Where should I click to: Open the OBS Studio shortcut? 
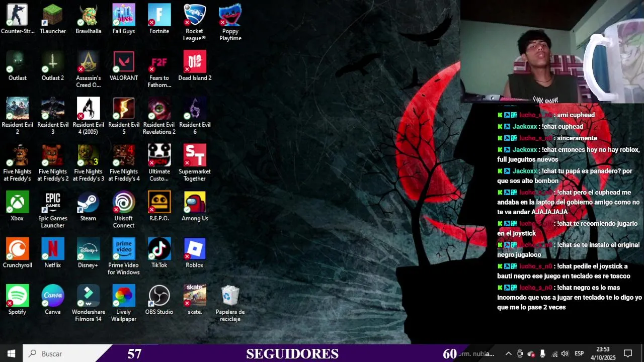159,300
